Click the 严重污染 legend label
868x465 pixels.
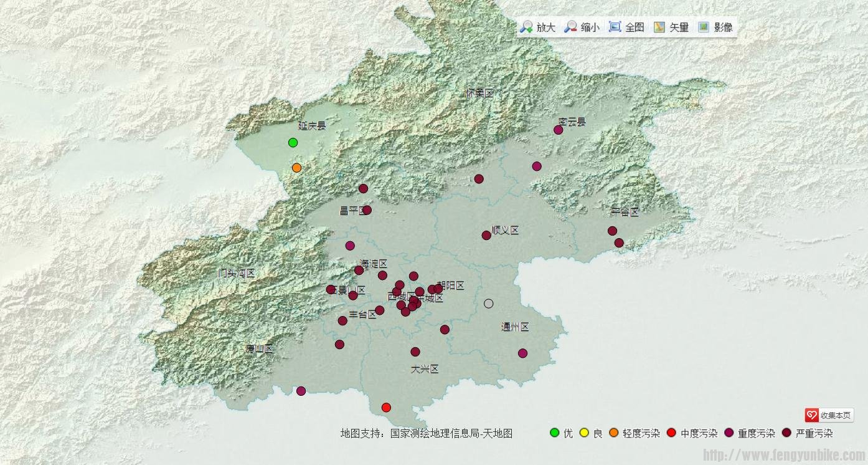tap(814, 433)
